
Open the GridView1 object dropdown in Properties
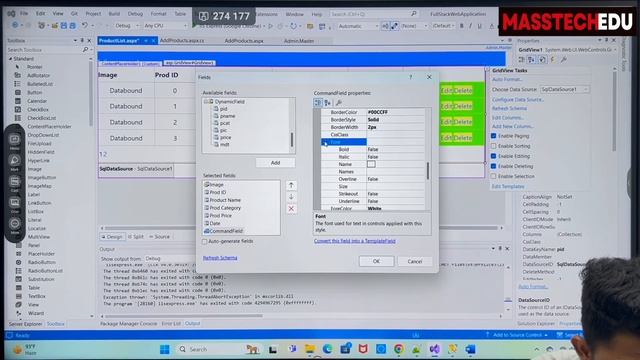click(x=567, y=50)
